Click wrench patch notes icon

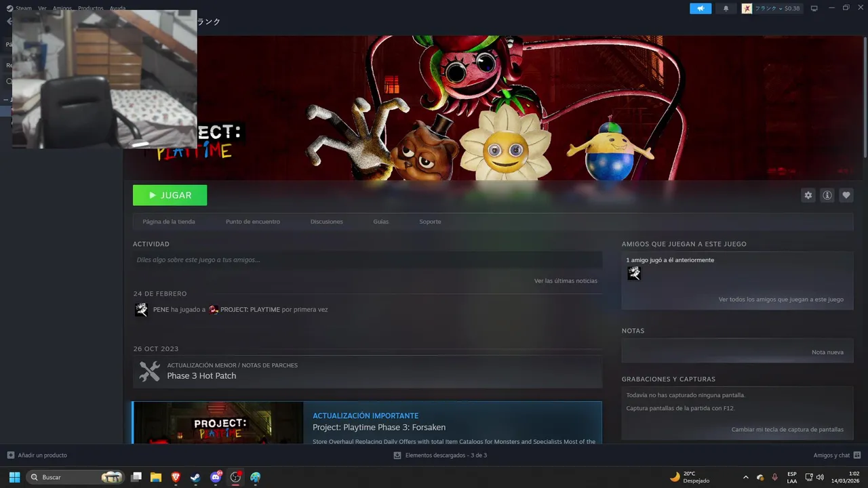[x=149, y=371]
